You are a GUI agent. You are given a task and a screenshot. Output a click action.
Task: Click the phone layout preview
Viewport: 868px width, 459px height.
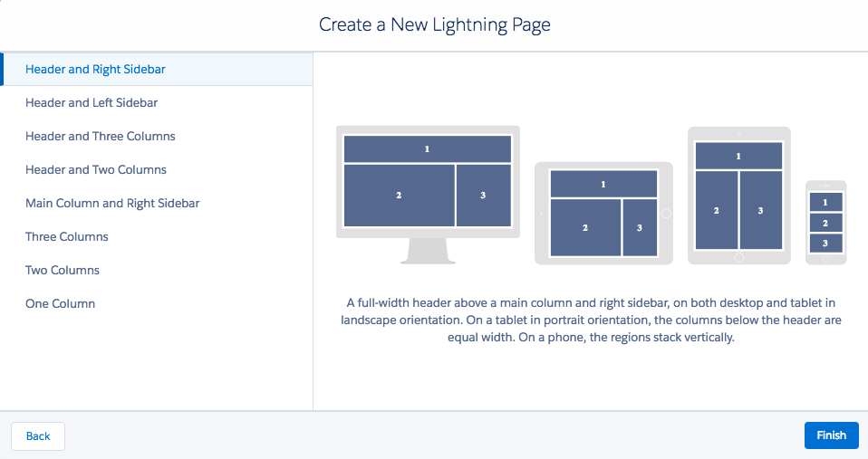825,223
